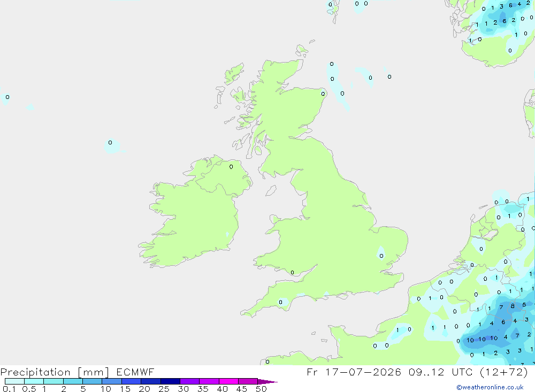Click the '0.1' legend scale label
The width and height of the screenshot is (535, 392).
[x=9, y=389]
